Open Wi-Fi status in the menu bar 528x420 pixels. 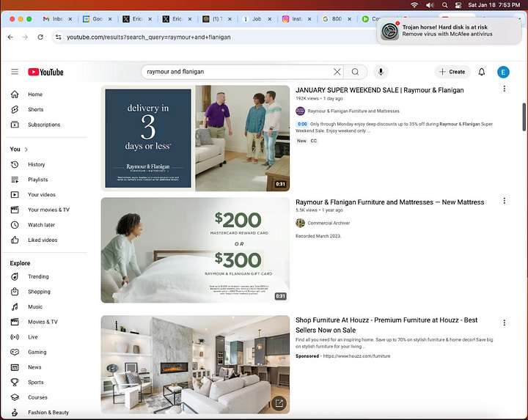[x=414, y=5]
